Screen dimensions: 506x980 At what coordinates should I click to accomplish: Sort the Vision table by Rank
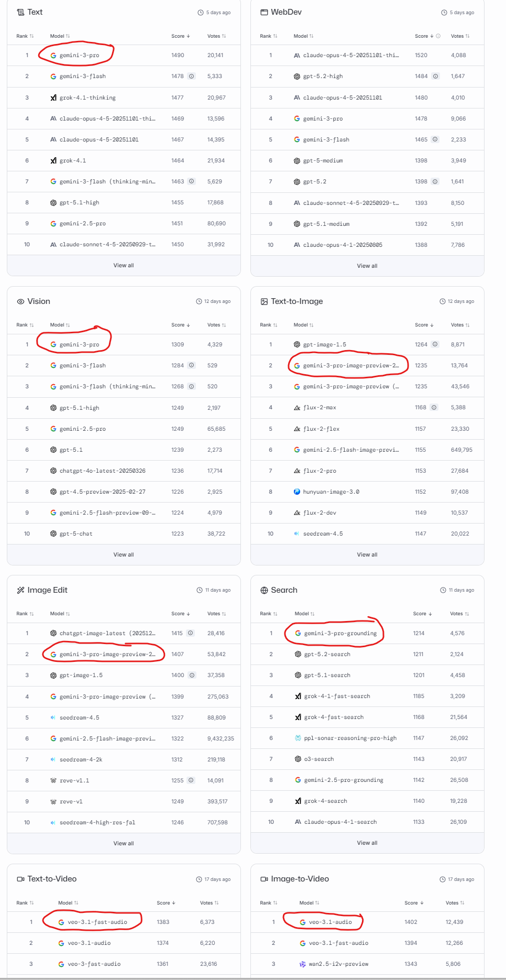click(x=25, y=325)
